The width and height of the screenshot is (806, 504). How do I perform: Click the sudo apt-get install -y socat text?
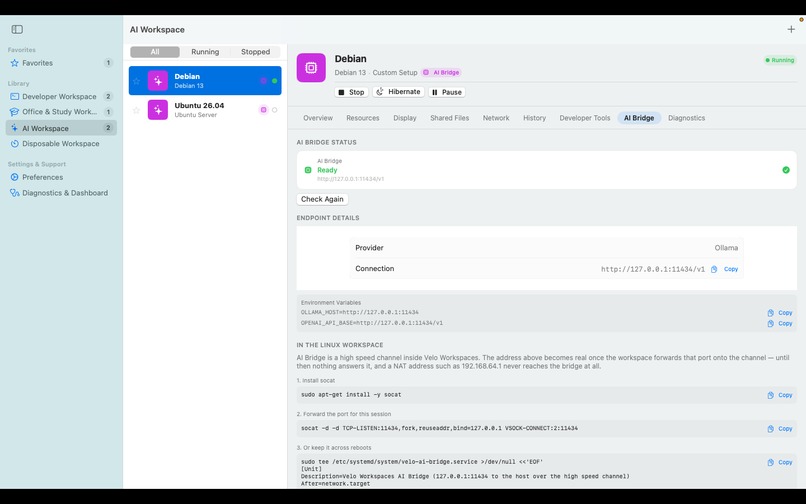pos(351,394)
